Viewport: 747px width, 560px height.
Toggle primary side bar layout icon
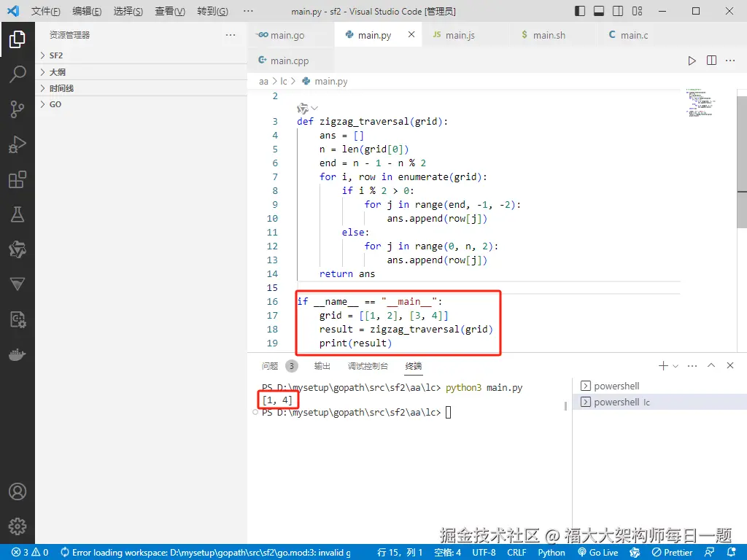point(580,11)
